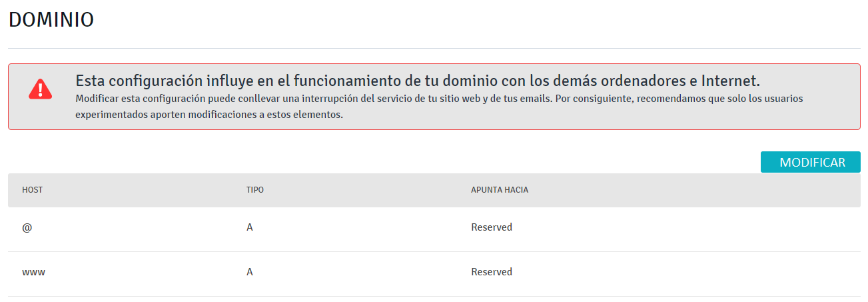
Task: Click the MODIFICAR button
Action: [x=810, y=162]
